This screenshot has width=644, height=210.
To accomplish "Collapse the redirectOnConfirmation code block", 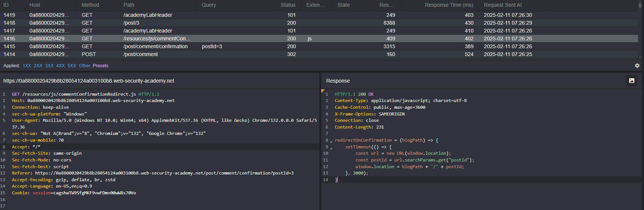I will point(331,141).
